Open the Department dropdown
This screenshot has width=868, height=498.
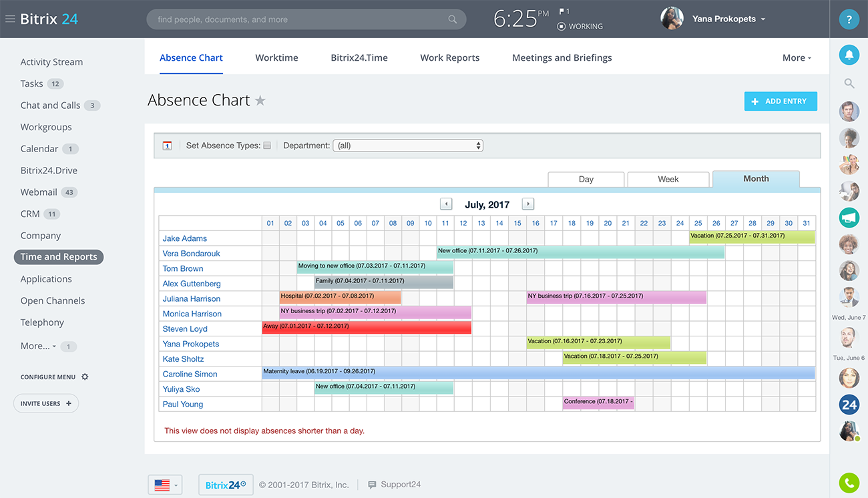pyautogui.click(x=407, y=146)
